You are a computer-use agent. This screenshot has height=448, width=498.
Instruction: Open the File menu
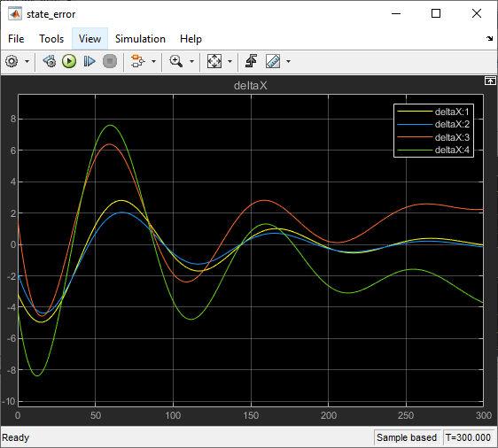[16, 39]
